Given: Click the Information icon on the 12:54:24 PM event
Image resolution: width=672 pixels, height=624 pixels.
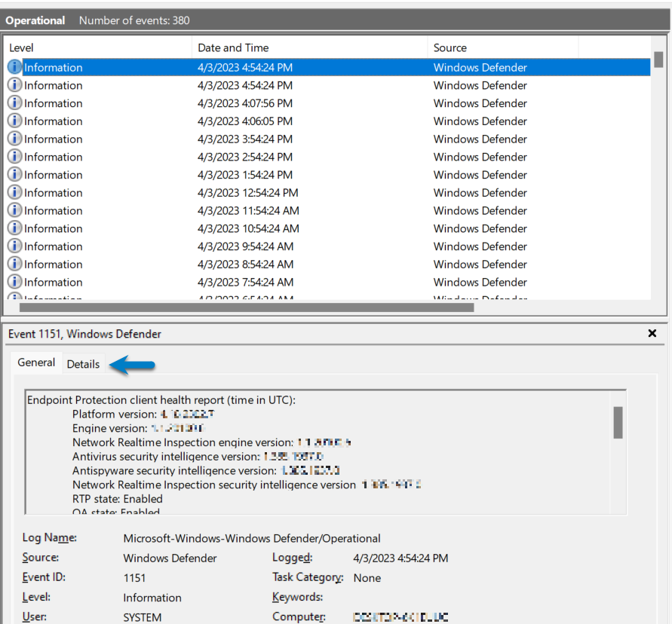Looking at the screenshot, I should [14, 192].
